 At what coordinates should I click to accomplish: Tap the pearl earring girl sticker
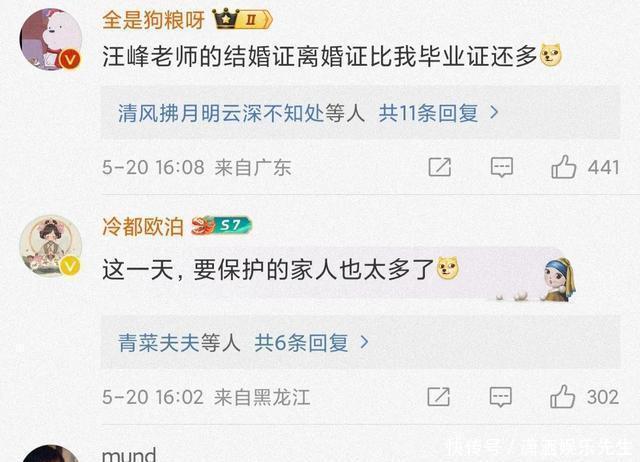tap(559, 280)
